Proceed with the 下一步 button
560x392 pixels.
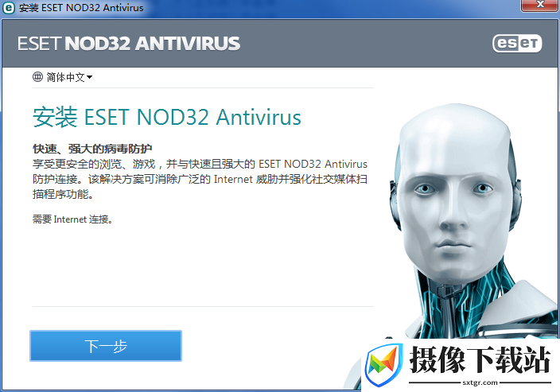pyautogui.click(x=106, y=346)
